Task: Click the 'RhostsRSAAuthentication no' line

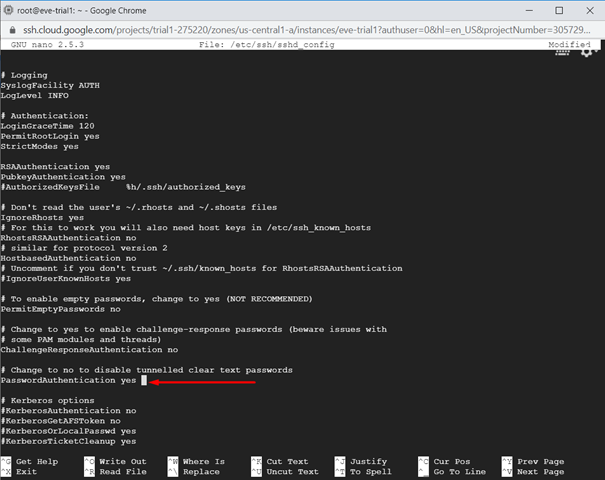Action: coord(68,238)
